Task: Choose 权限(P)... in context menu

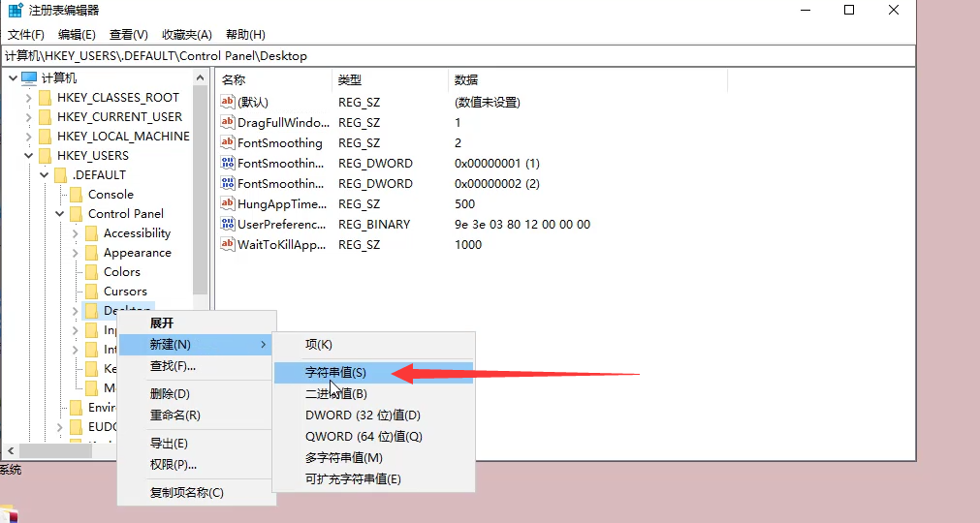Action: coord(195,464)
